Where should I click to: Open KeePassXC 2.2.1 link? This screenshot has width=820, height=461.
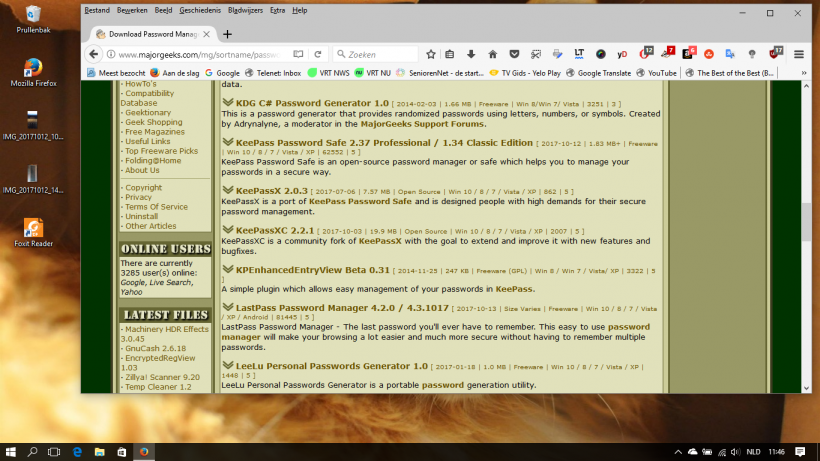(275, 230)
